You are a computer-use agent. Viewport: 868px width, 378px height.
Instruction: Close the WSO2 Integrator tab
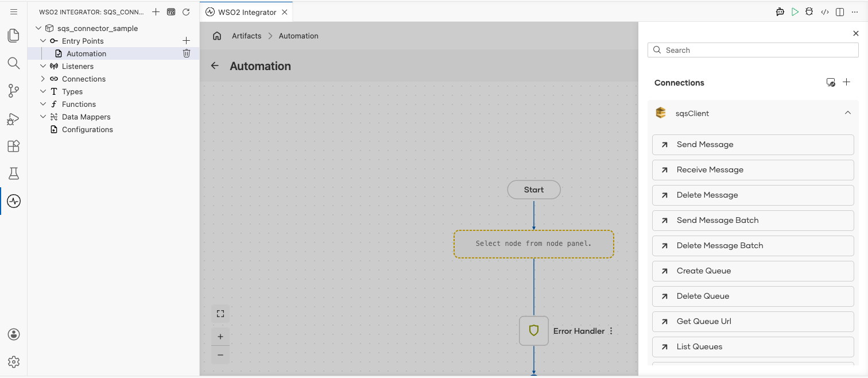285,12
